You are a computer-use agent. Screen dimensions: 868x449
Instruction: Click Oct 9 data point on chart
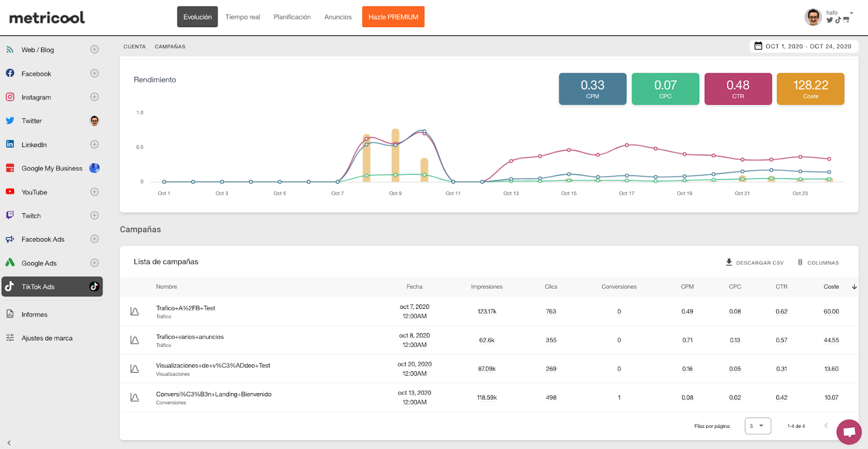tap(395, 144)
